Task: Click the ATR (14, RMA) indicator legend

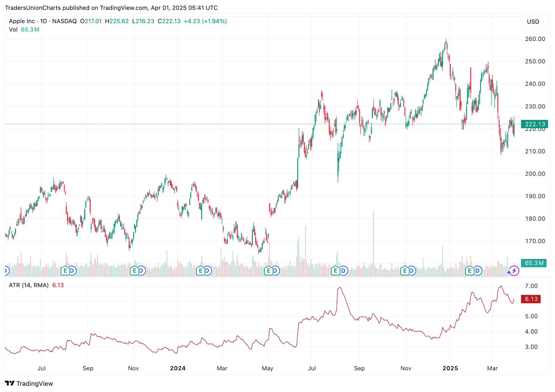Action: (x=29, y=285)
